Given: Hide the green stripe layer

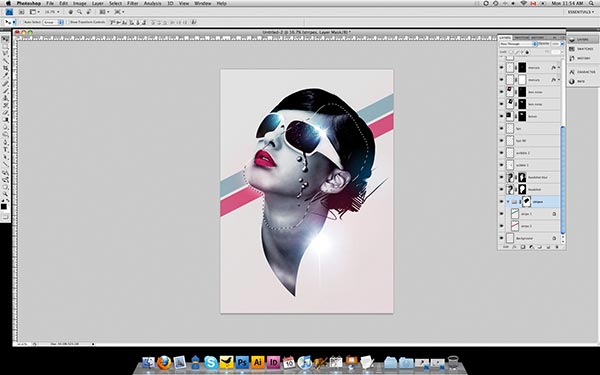Looking at the screenshot, I should click(501, 214).
